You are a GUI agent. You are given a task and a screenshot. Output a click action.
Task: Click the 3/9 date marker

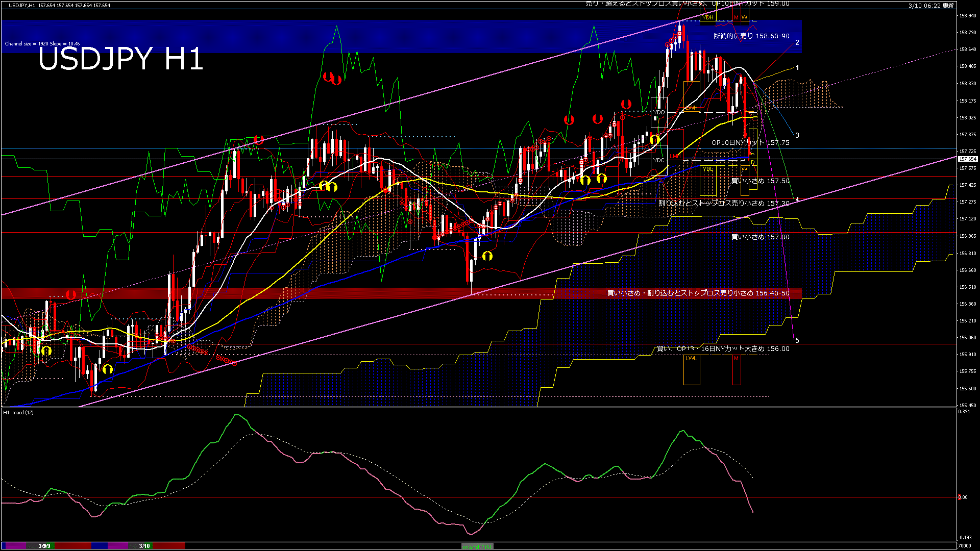44,546
